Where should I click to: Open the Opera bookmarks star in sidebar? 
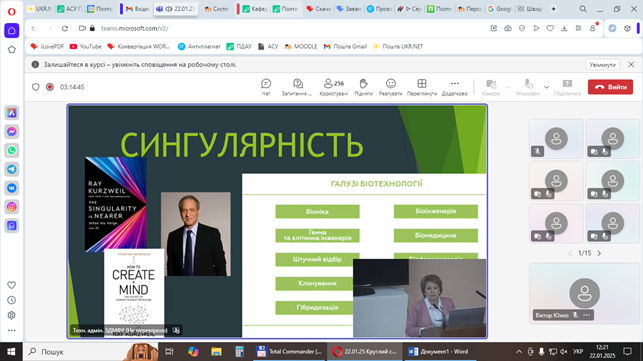coord(11,50)
